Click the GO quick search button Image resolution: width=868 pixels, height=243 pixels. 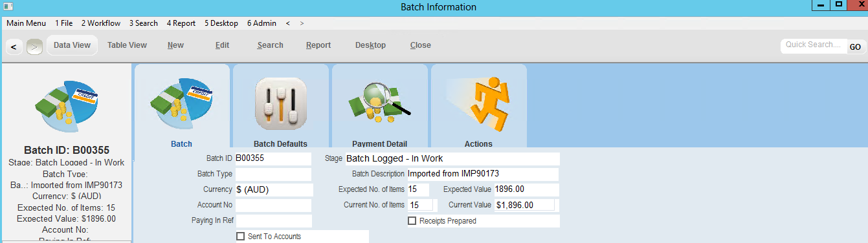(855, 47)
